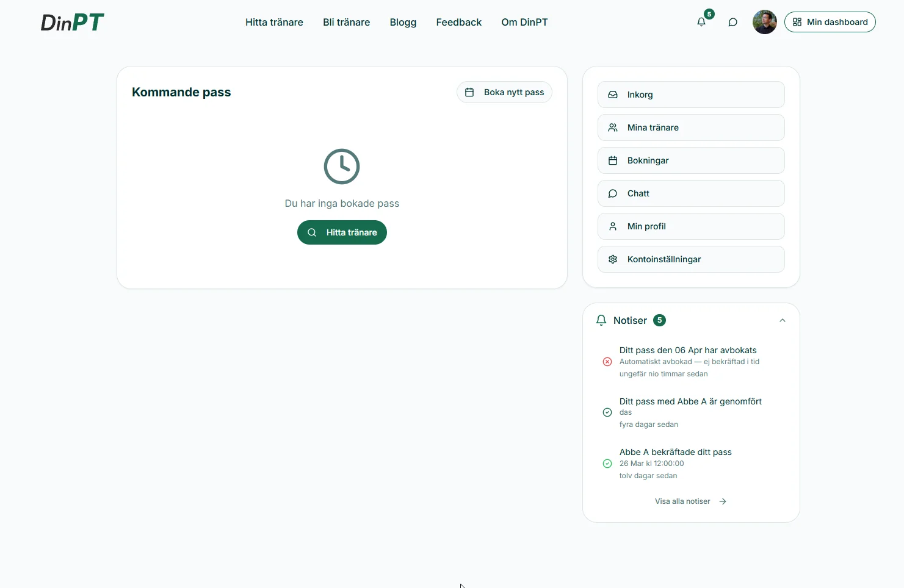
Task: Click the green Hitta tränare button
Action: [x=342, y=232]
